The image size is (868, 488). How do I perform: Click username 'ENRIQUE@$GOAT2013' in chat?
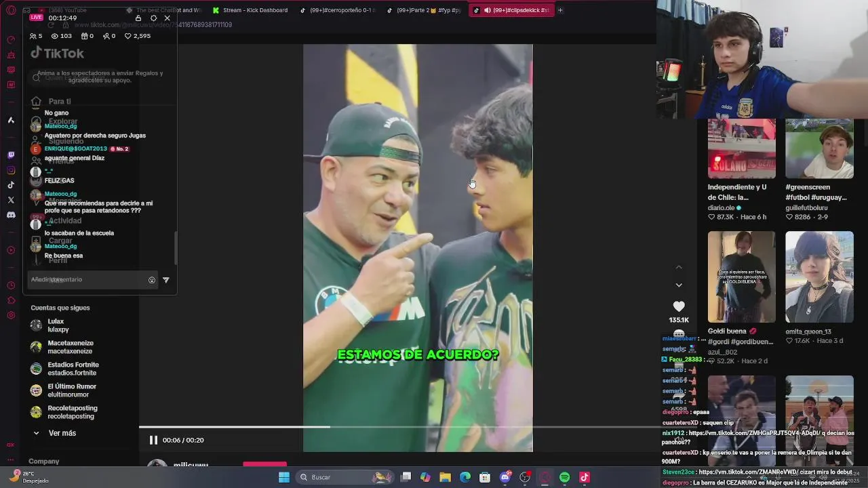click(x=75, y=148)
